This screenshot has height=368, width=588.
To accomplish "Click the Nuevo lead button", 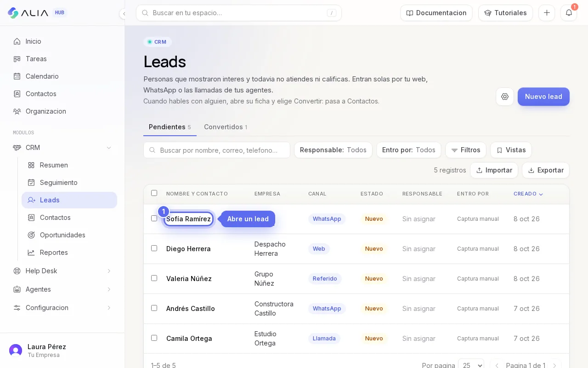I will 543,97.
